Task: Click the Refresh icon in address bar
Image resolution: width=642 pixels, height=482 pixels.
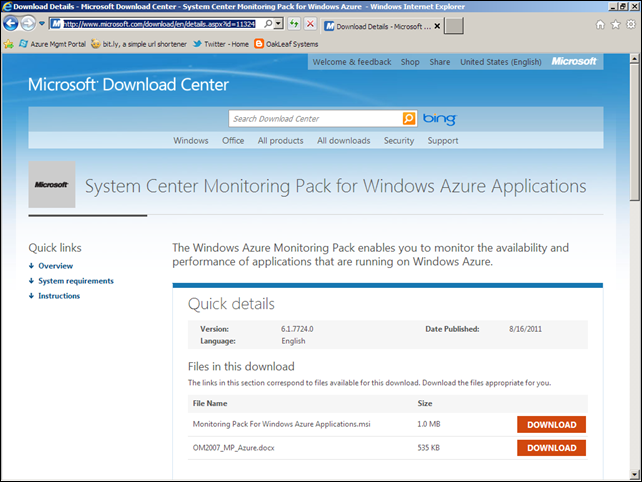Action: pos(295,23)
